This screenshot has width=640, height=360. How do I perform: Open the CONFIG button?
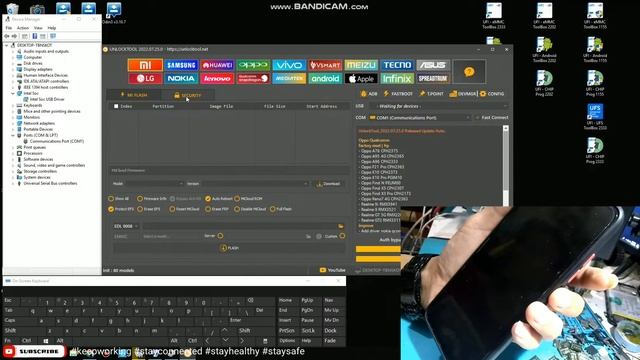[x=492, y=94]
